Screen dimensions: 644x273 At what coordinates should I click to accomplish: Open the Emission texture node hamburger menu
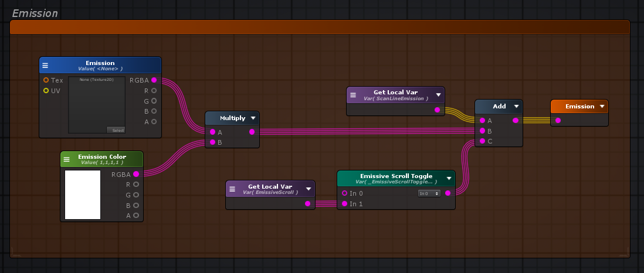45,66
